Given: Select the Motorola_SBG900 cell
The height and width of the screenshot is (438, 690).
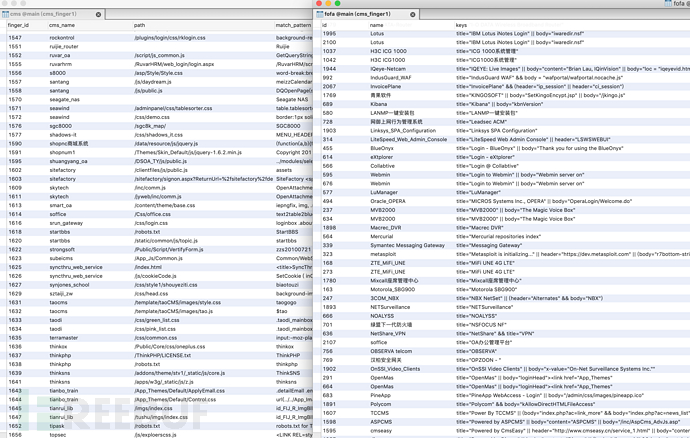Looking at the screenshot, I should (x=393, y=289).
